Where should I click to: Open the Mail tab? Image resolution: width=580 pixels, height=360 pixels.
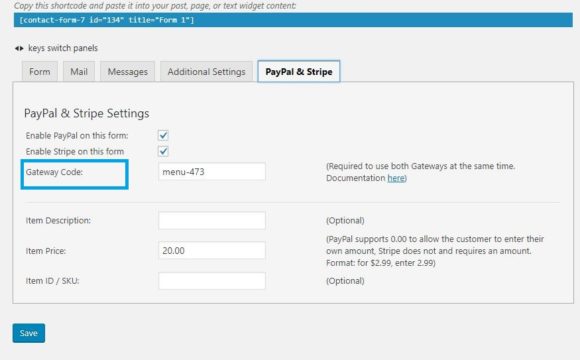pos(79,71)
